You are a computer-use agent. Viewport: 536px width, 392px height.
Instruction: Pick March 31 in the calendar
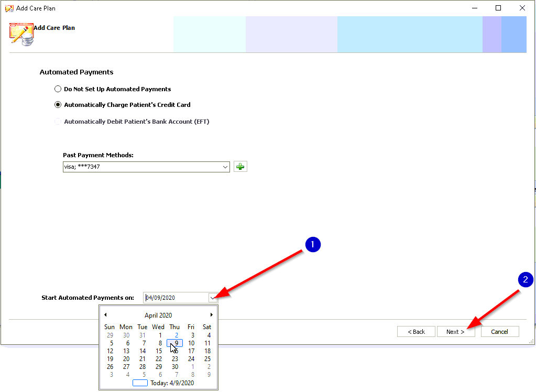142,335
